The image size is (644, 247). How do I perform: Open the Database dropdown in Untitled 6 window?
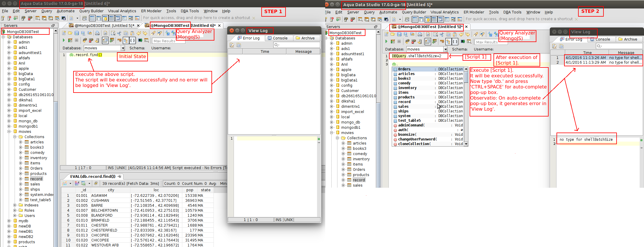pyautogui.click(x=123, y=48)
